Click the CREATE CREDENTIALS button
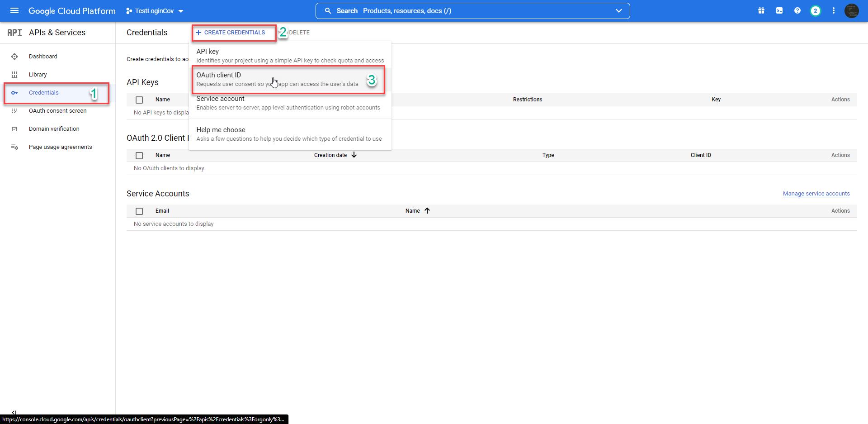 230,33
